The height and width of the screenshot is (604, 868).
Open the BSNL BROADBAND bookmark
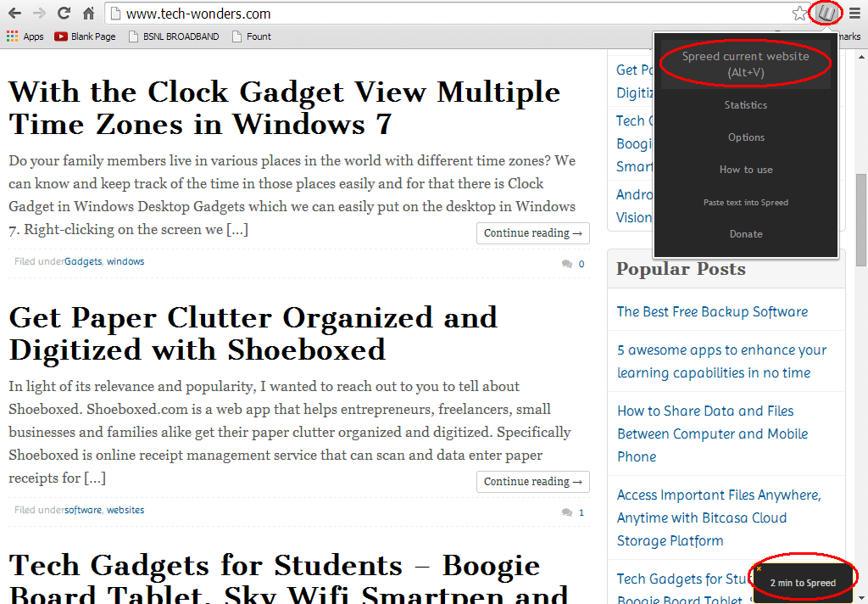[174, 36]
